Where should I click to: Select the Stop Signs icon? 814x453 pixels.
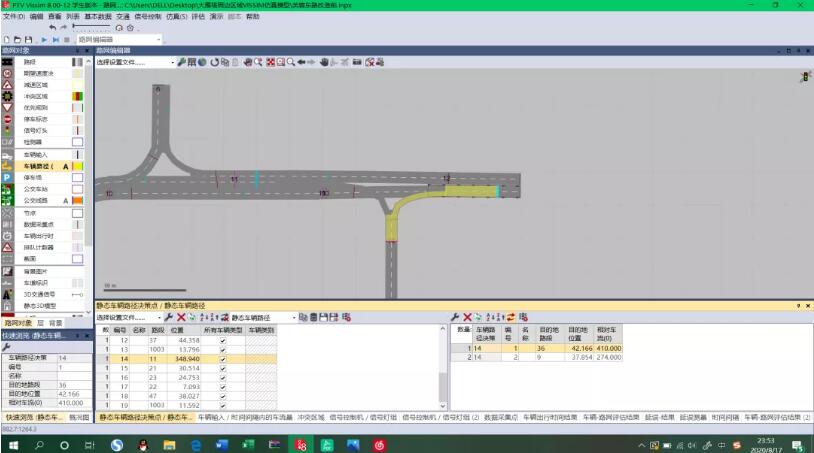coord(7,119)
